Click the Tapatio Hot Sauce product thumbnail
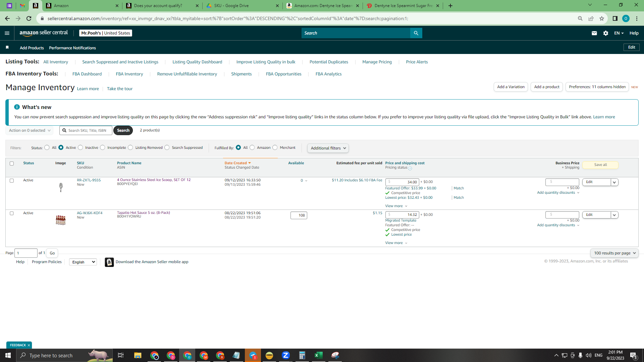The image size is (644, 362). coord(61,220)
